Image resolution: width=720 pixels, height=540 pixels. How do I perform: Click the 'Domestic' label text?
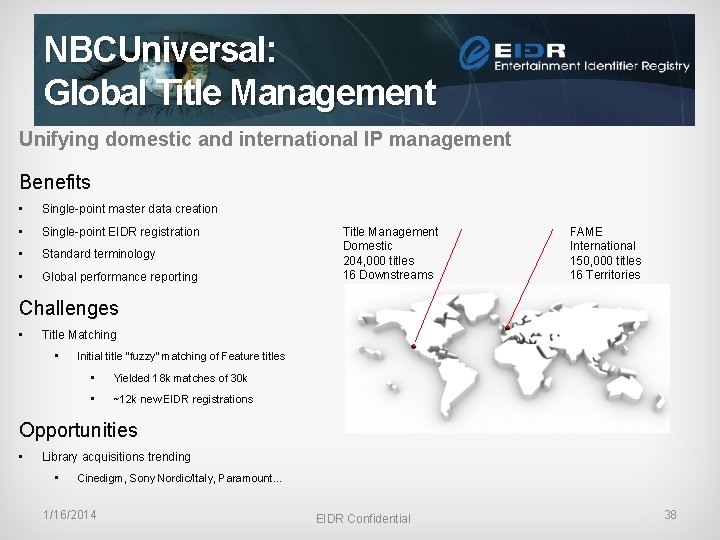(x=368, y=246)
